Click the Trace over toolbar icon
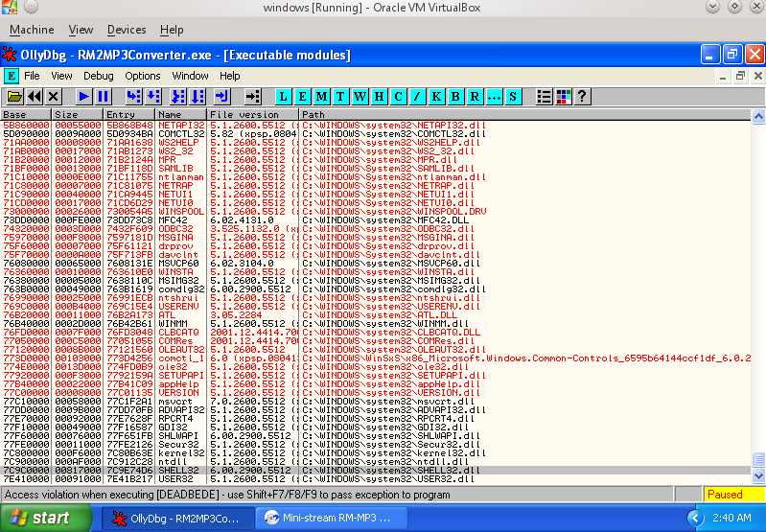Image resolution: width=766 pixels, height=532 pixels. (197, 97)
